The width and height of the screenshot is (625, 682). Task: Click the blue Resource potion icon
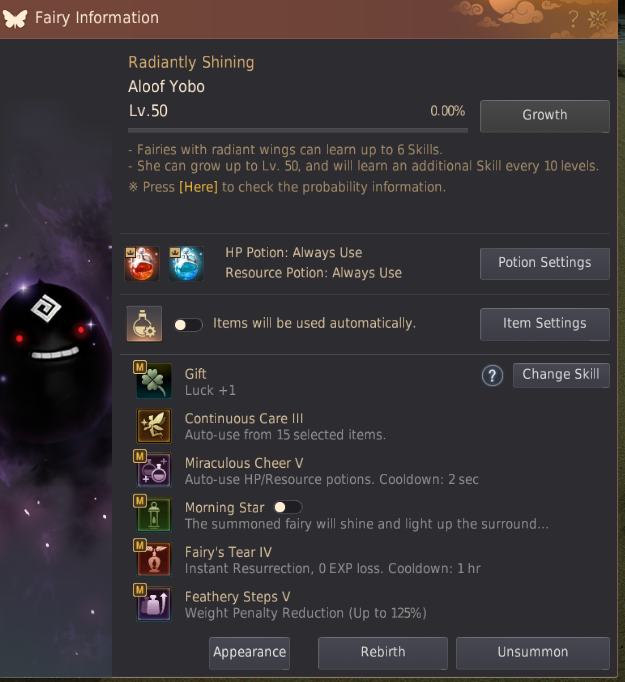[186, 263]
